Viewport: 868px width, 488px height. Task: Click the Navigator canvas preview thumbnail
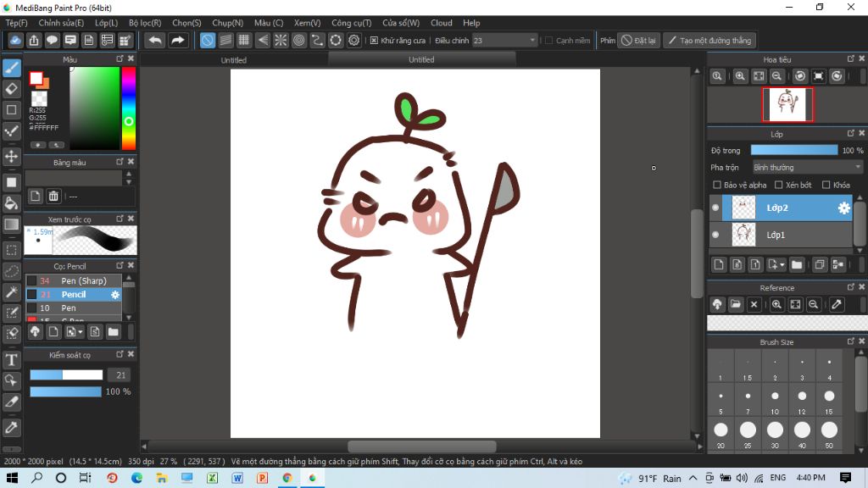[787, 104]
